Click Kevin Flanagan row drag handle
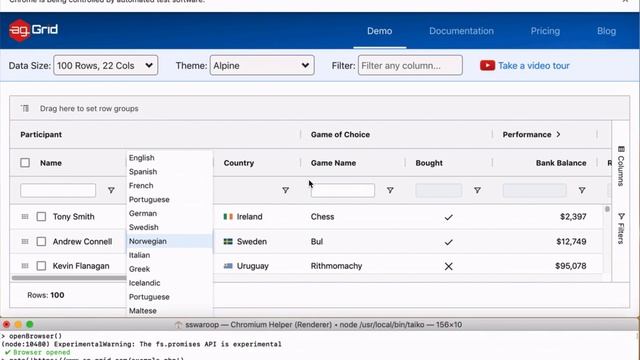Screen dimensions: 640x360 (x=25, y=266)
